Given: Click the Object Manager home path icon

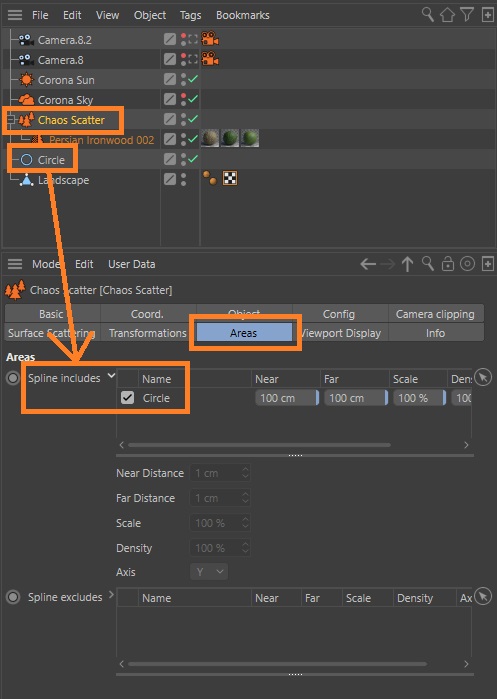Looking at the screenshot, I should tap(447, 15).
